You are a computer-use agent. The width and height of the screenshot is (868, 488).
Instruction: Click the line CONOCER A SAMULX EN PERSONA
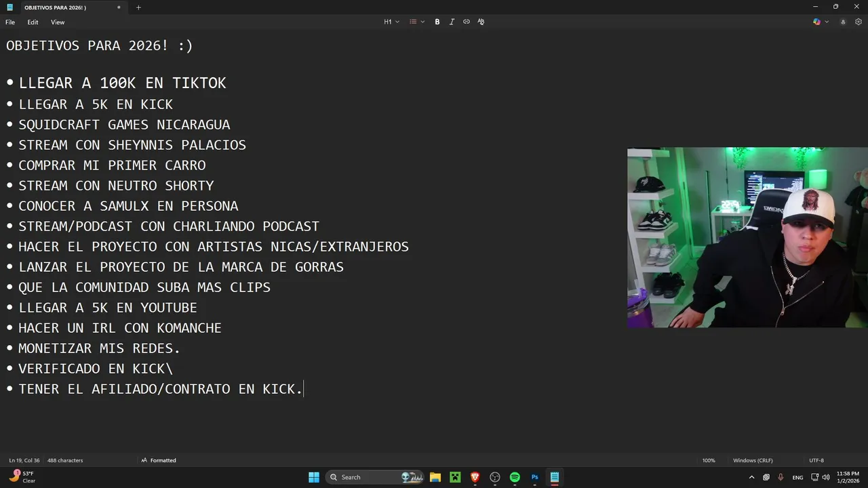[128, 206]
